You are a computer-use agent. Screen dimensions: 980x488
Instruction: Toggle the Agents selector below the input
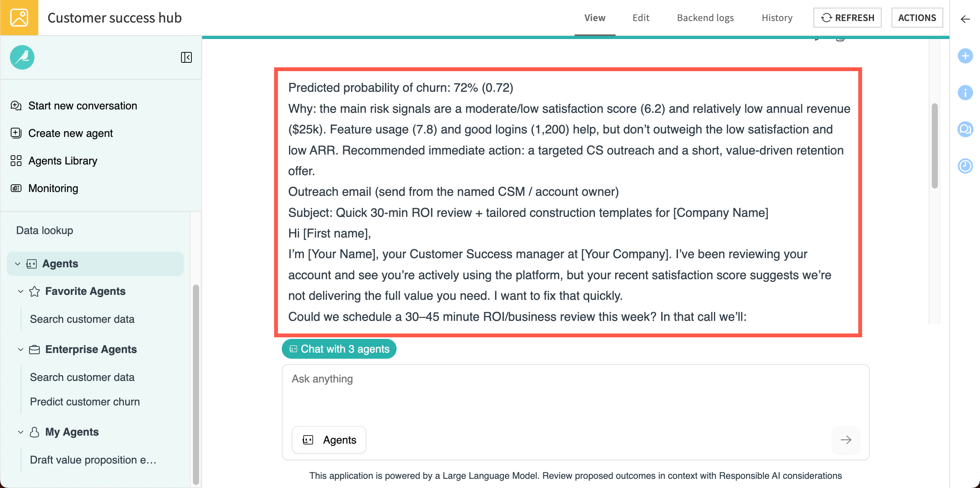pos(329,440)
